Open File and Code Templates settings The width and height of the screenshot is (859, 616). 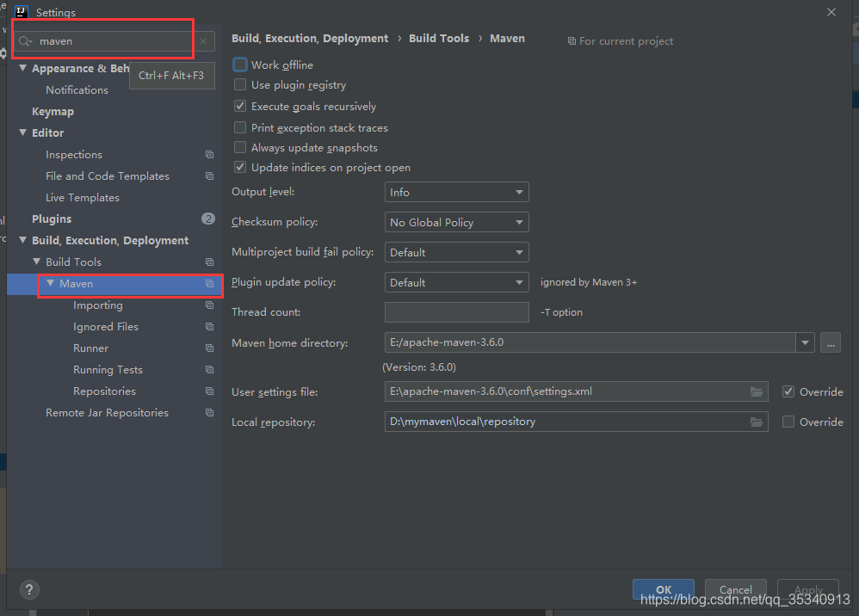pyautogui.click(x=108, y=176)
